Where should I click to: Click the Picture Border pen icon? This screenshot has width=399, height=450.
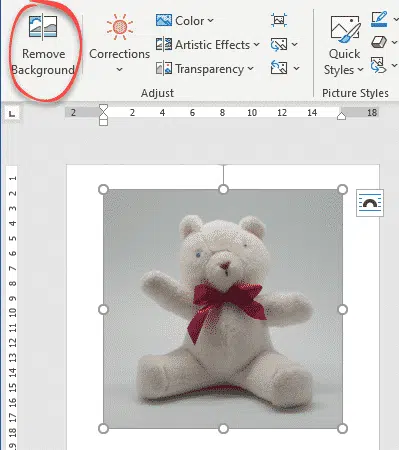pos(379,19)
